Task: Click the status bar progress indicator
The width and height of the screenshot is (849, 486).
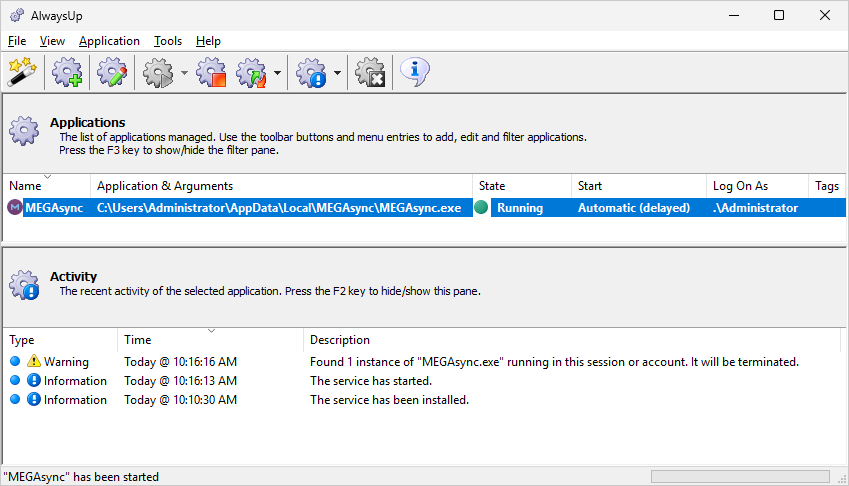Action: click(739, 477)
